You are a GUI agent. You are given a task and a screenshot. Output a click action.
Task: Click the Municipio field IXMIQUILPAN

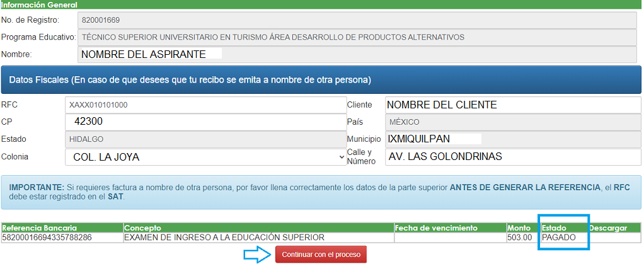click(x=513, y=139)
